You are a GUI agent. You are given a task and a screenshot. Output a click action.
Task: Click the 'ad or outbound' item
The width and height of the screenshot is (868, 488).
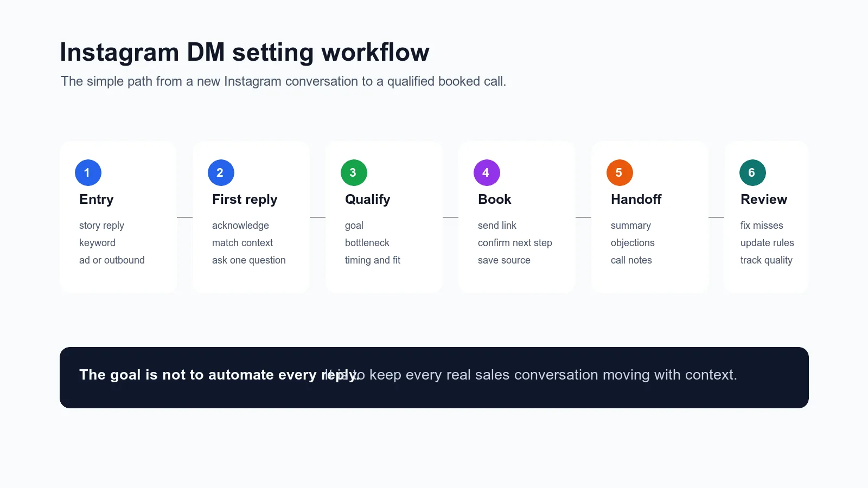[112, 260]
